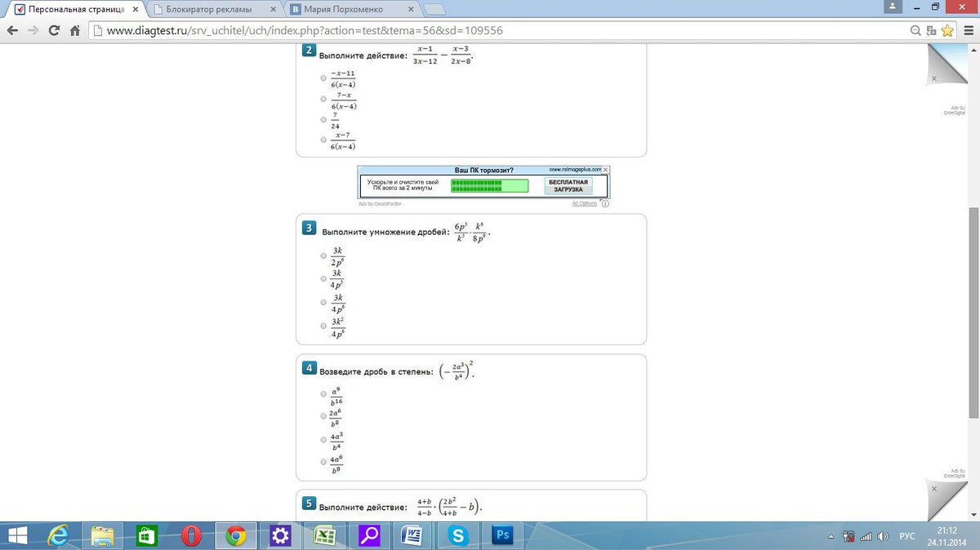Viewport: 980px width, 550px height.
Task: Switch the РУС input language indicator
Action: pos(906,536)
